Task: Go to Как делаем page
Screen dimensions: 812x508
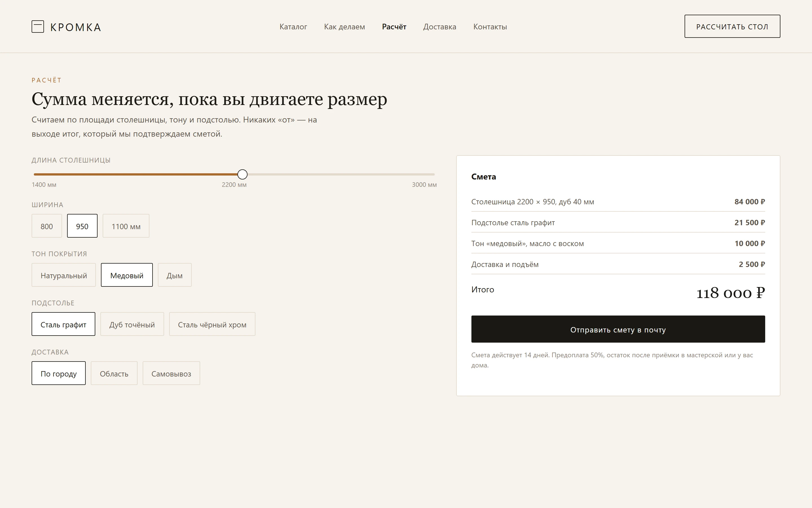Action: tap(344, 27)
